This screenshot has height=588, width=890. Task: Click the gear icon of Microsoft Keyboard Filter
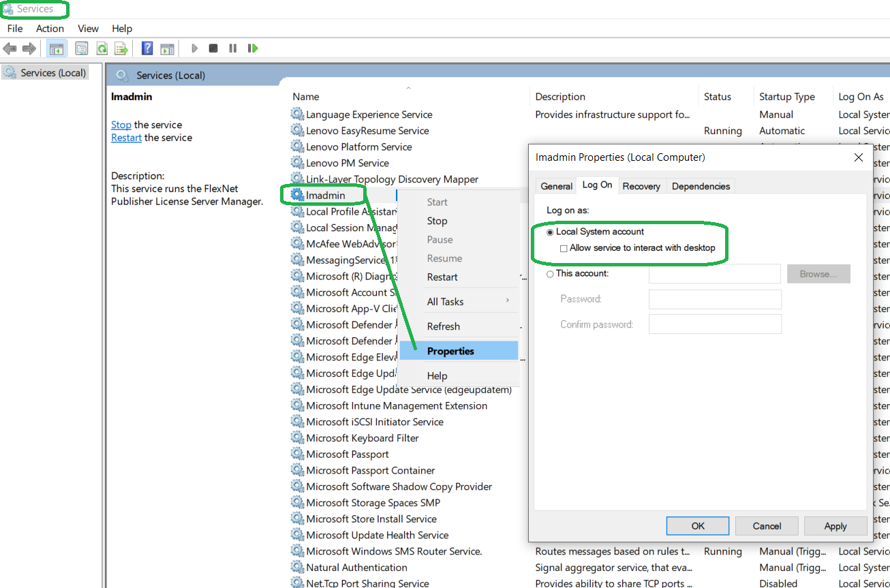coord(298,438)
